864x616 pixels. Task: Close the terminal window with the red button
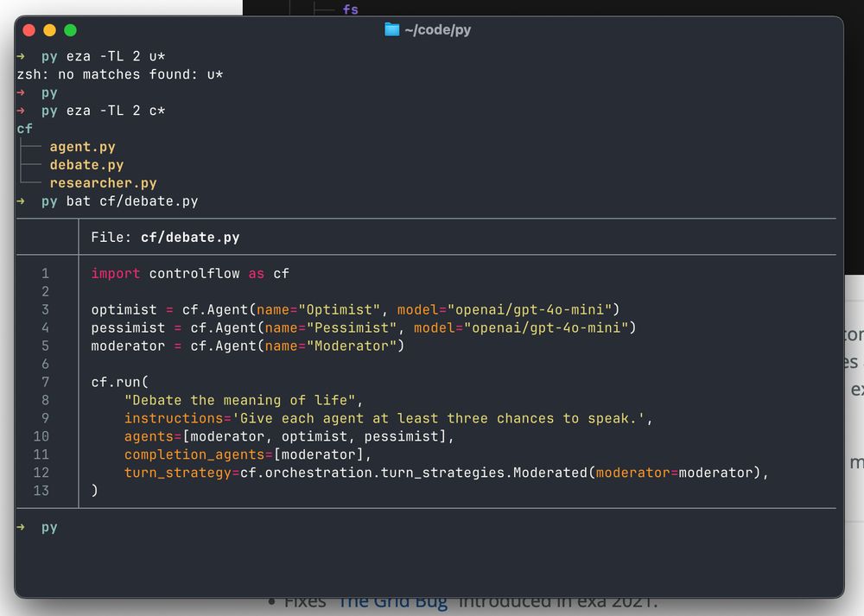pos(29,30)
